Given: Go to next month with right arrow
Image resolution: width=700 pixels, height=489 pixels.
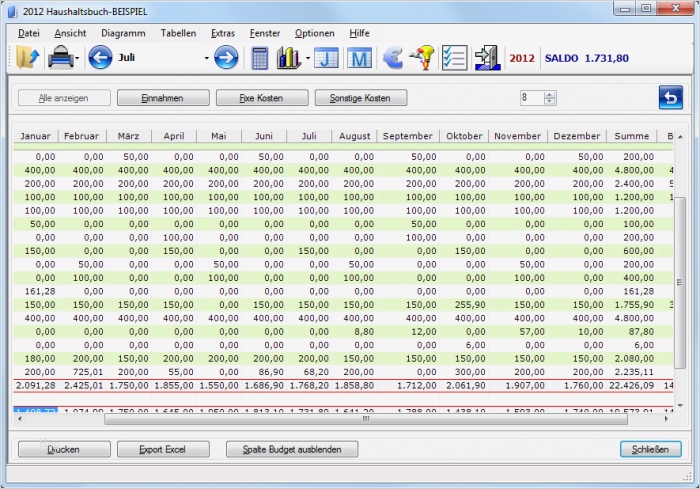Looking at the screenshot, I should pos(226,58).
